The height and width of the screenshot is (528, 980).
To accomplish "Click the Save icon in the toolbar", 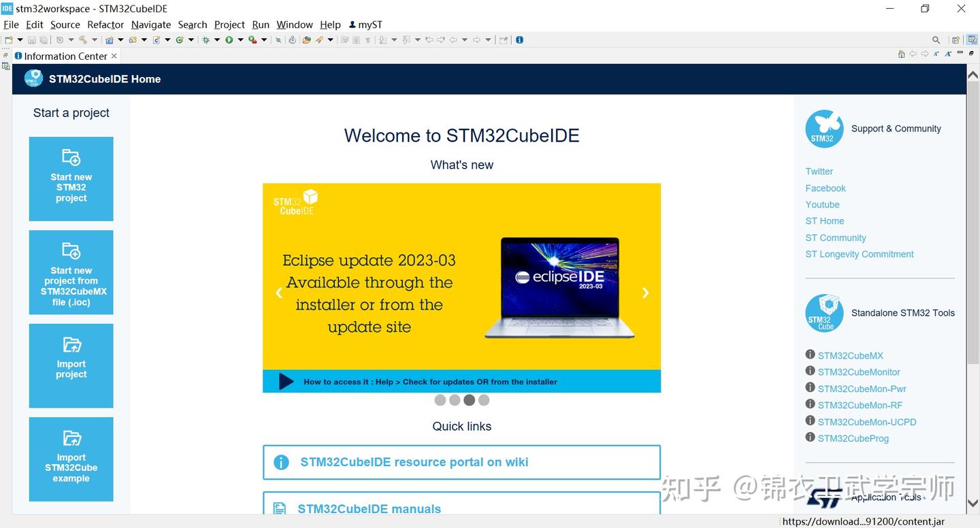I will click(32, 39).
